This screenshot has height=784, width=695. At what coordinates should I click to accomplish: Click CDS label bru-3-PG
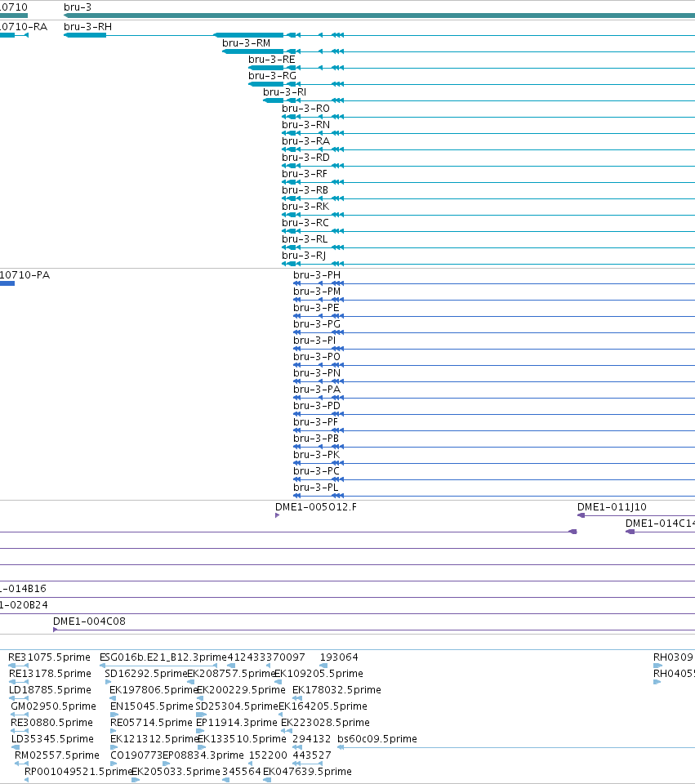click(317, 324)
